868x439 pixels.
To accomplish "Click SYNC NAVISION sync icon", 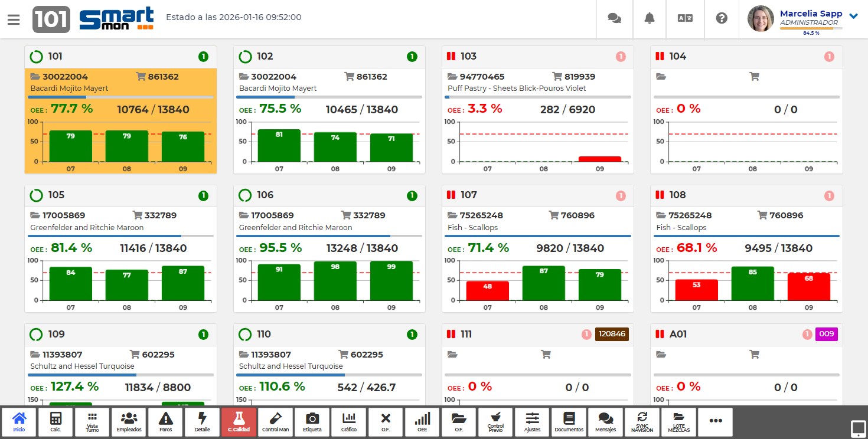I will (642, 422).
